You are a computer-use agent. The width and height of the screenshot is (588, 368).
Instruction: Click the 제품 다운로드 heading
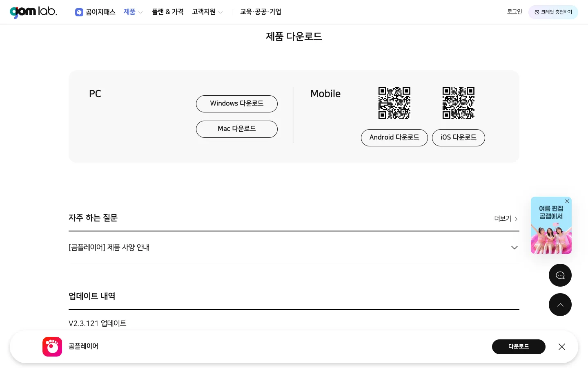point(294,36)
